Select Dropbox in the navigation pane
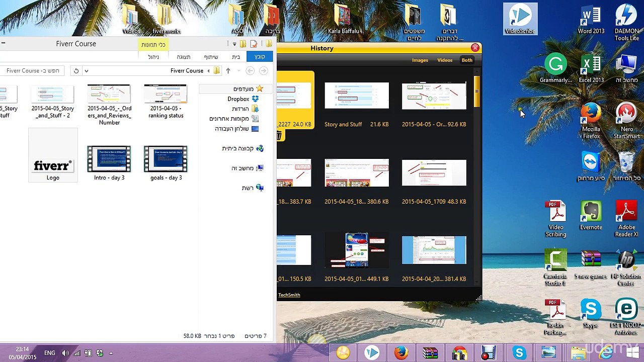644x362 pixels. pyautogui.click(x=243, y=99)
